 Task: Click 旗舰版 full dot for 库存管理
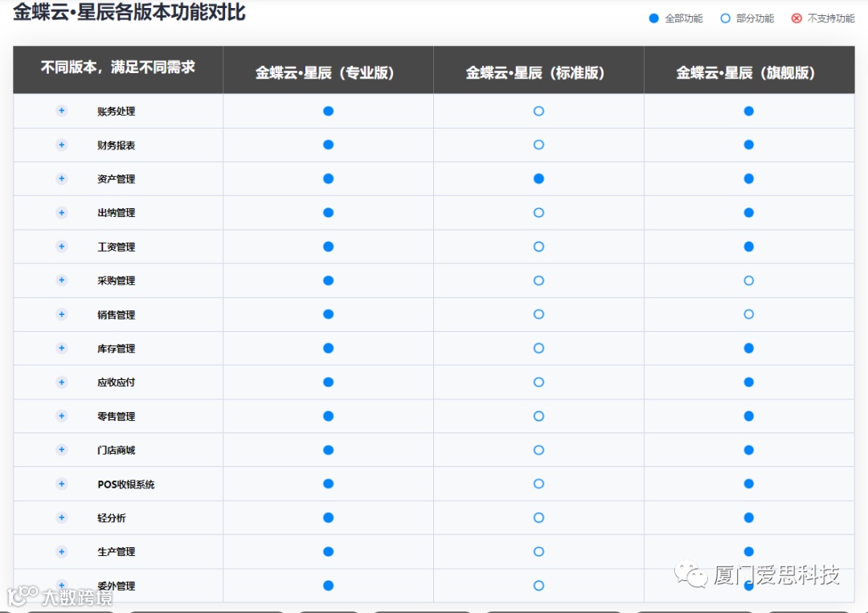749,348
